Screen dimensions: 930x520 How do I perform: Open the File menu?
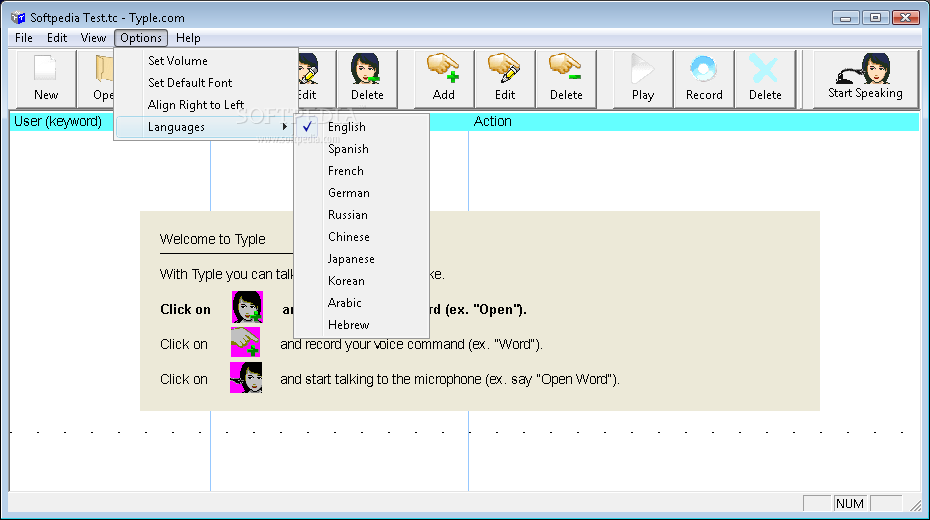24,38
